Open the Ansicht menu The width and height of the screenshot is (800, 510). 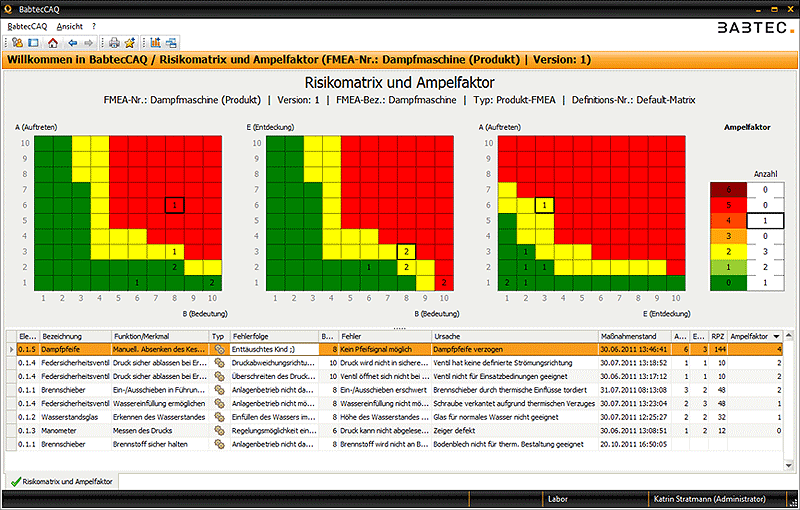coord(69,26)
